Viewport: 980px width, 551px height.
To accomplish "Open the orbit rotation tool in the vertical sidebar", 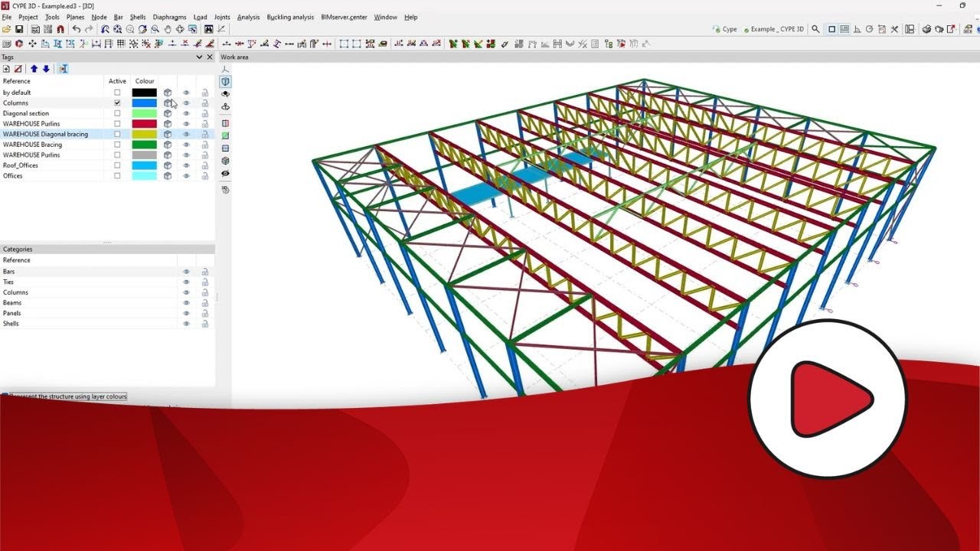I will tap(225, 93).
